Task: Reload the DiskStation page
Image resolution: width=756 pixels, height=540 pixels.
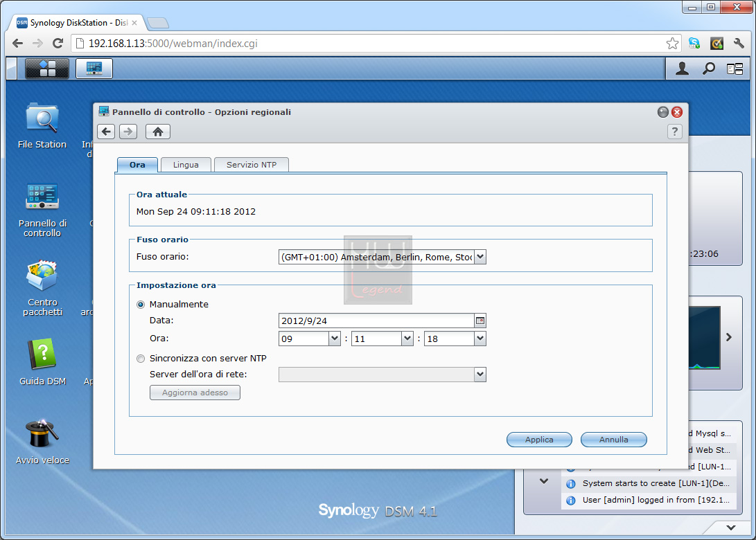Action: tap(58, 44)
